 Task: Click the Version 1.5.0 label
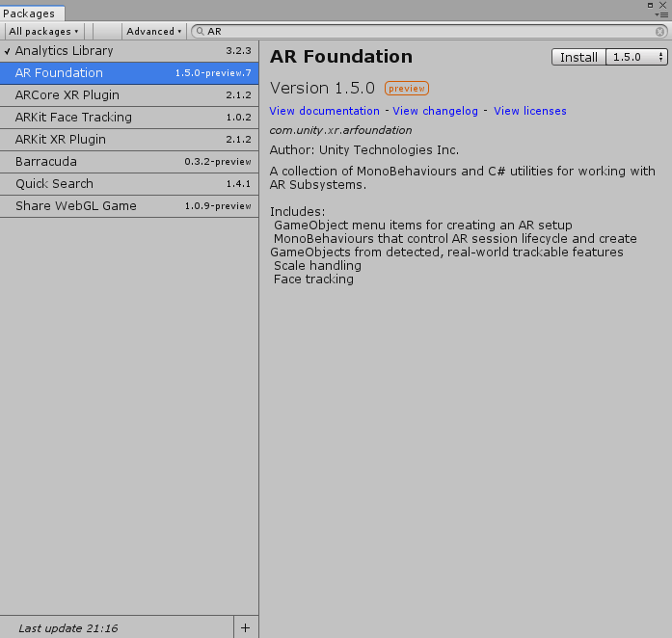tap(322, 89)
